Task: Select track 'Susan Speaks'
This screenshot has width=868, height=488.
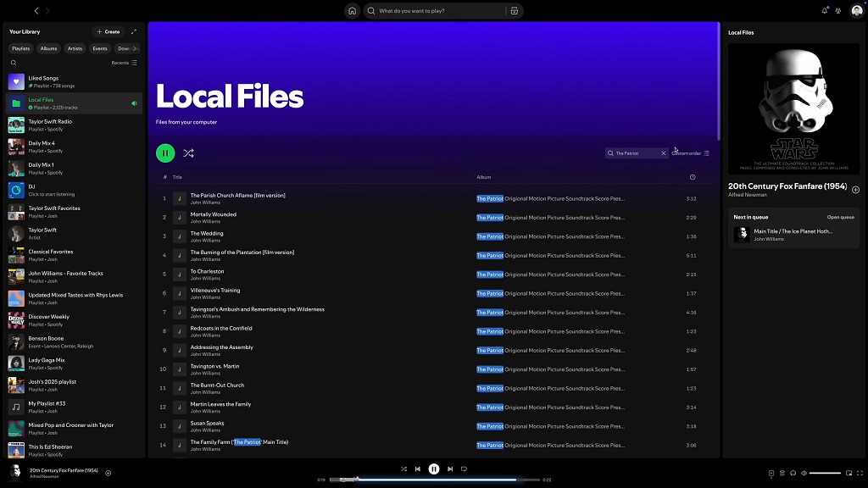Action: (x=433, y=426)
